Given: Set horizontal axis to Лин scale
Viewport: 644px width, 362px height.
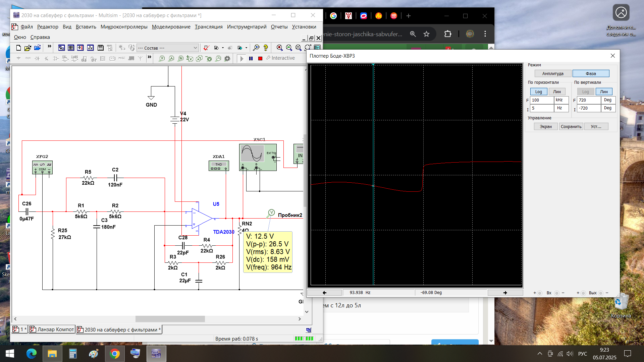Looking at the screenshot, I should (557, 92).
